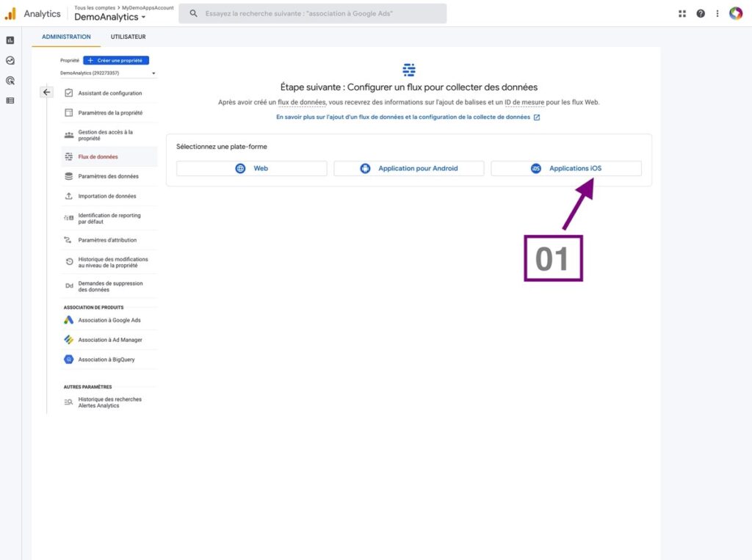Screen dimensions: 752x560
Task: Click the back arrow in admin panel
Action: [46, 92]
